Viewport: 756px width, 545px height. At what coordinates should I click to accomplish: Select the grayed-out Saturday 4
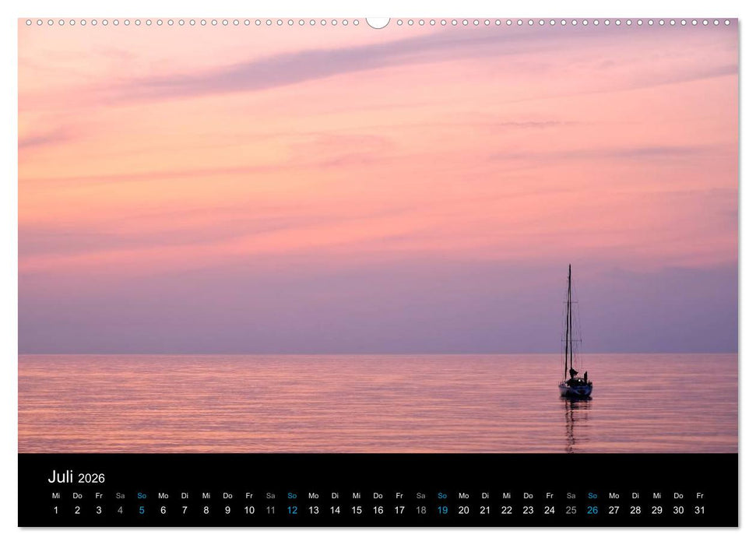point(120,510)
